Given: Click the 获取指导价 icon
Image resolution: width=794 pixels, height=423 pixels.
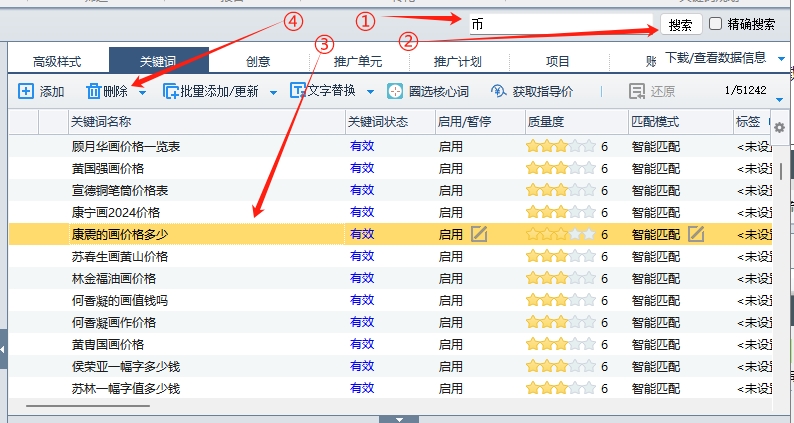Looking at the screenshot, I should (x=498, y=92).
